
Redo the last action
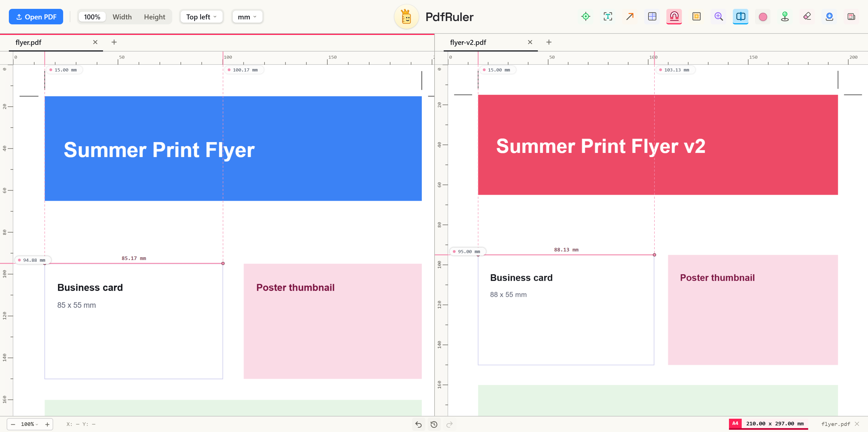(450, 424)
